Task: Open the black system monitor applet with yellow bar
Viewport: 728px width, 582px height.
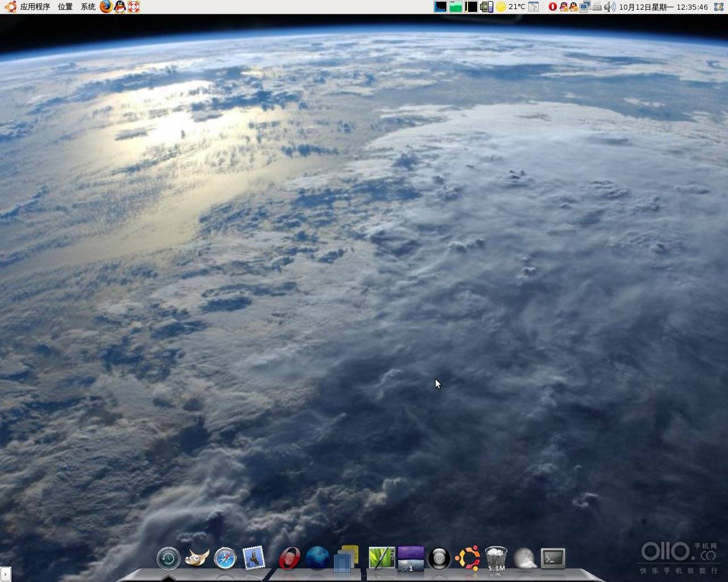Action: pyautogui.click(x=471, y=7)
